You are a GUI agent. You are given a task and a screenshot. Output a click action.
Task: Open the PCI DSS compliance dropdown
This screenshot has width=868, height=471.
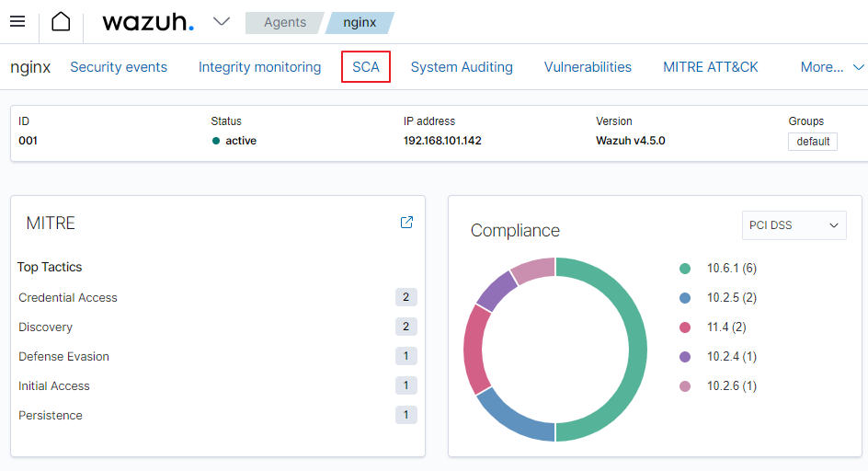click(x=794, y=225)
